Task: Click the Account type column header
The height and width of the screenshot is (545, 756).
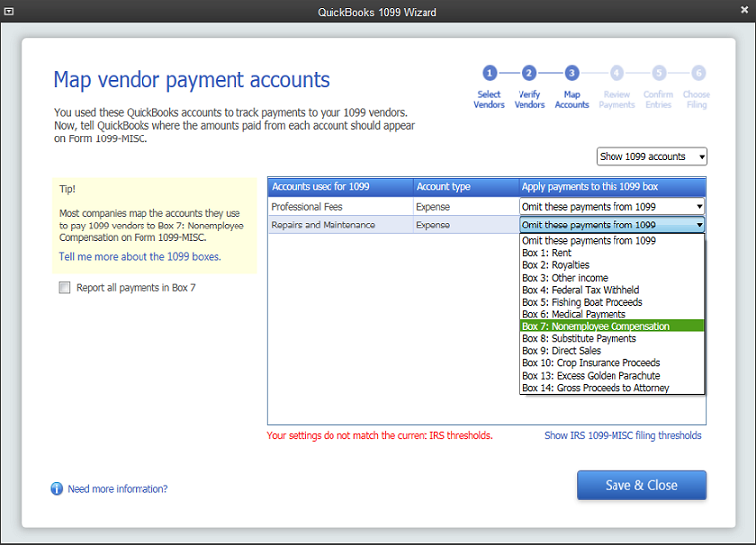Action: (465, 187)
